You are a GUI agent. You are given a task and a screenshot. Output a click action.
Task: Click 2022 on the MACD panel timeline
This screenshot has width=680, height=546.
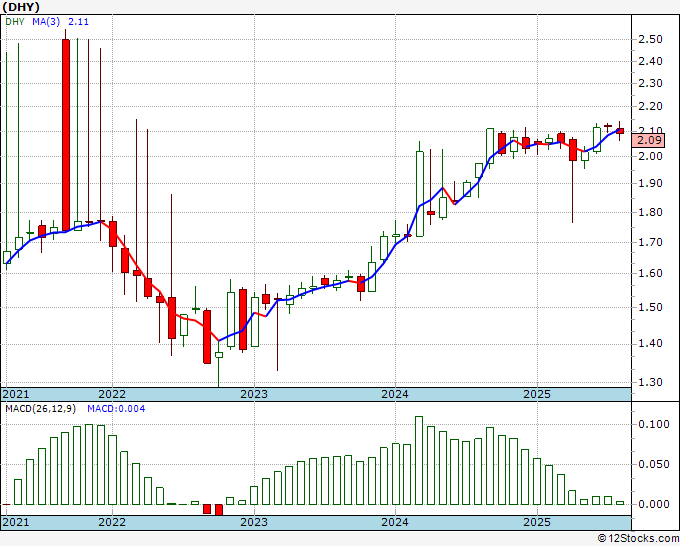[x=112, y=522]
